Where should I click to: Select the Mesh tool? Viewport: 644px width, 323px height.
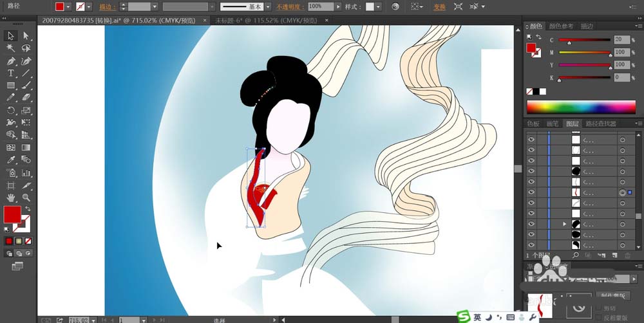coord(11,147)
